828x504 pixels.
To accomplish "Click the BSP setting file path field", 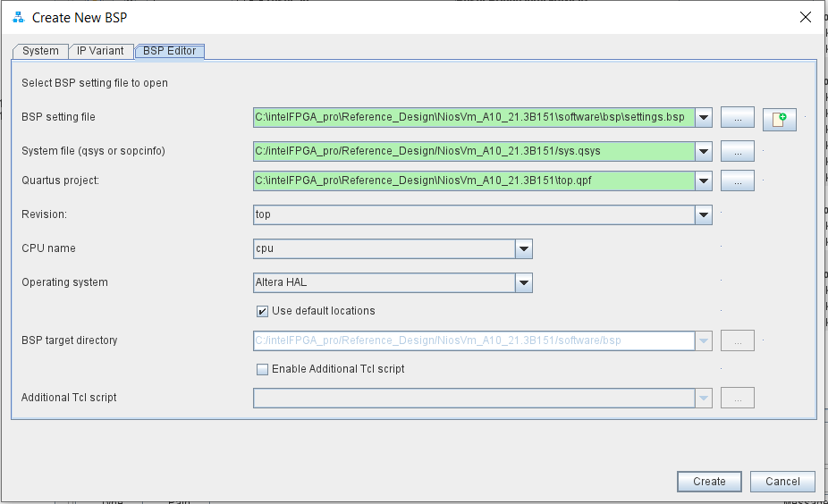I will coord(474,117).
